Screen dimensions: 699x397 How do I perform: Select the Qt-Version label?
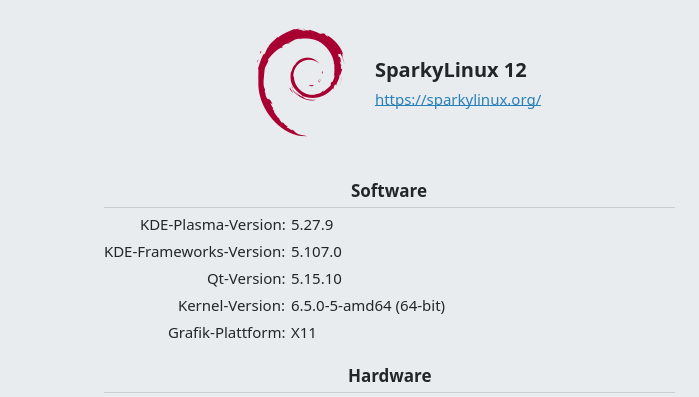point(246,279)
